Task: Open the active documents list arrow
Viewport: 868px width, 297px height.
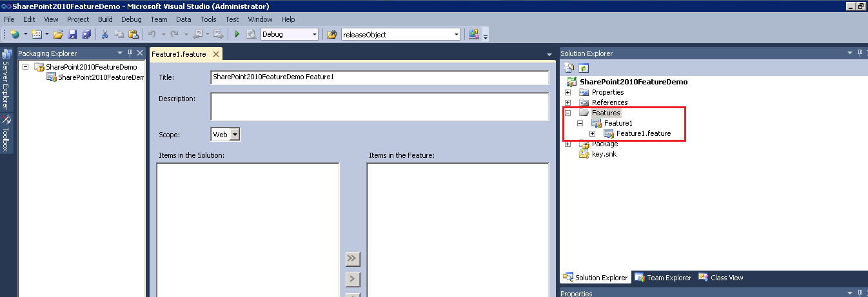Action: click(549, 54)
